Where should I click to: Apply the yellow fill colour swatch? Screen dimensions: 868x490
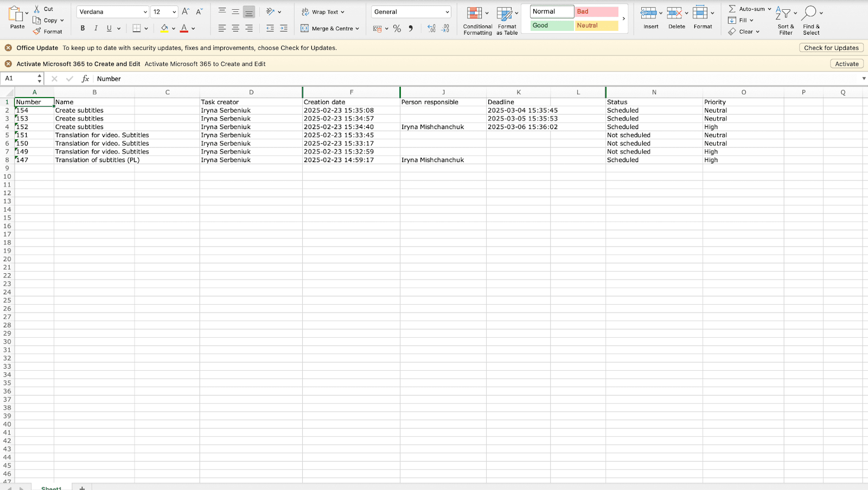(x=164, y=28)
